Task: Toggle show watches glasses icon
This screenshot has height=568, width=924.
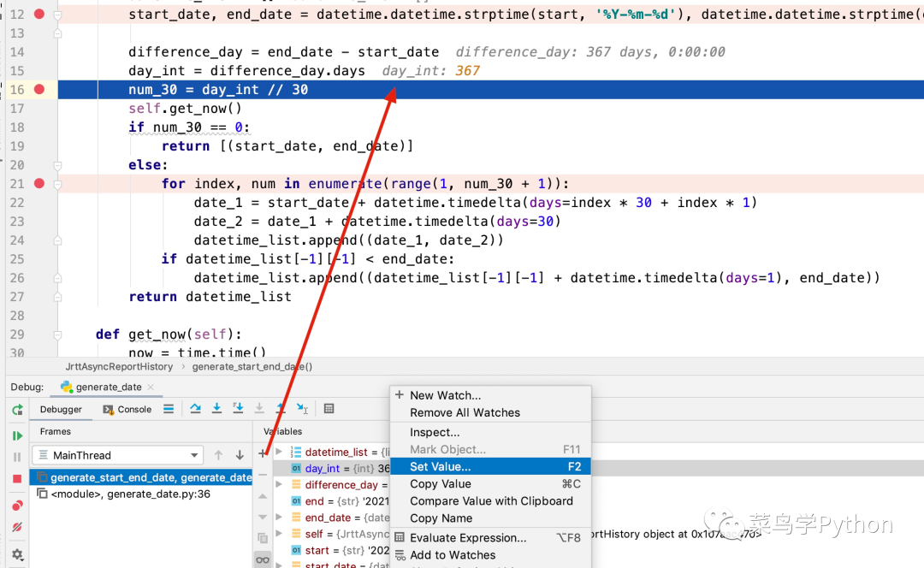Action: [263, 559]
